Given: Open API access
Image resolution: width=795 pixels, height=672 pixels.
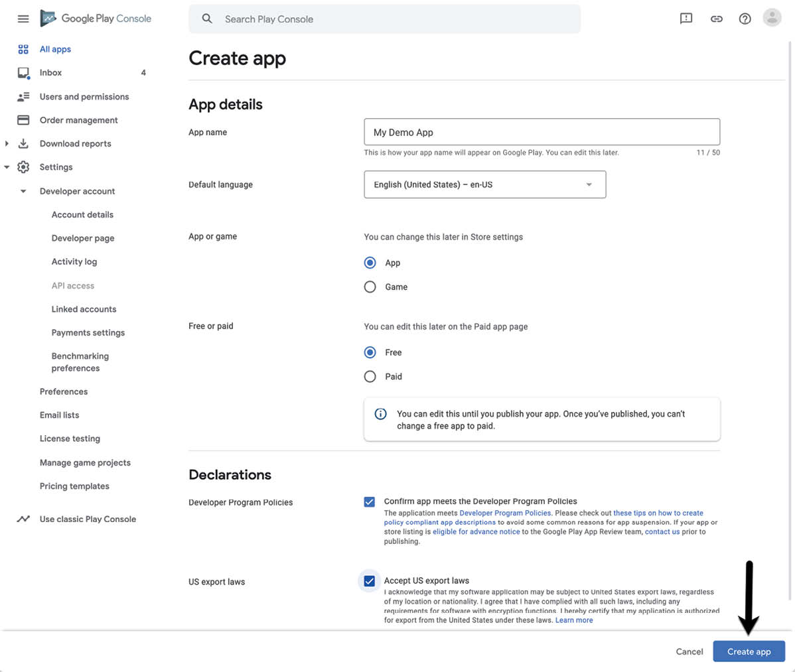Looking at the screenshot, I should point(73,285).
